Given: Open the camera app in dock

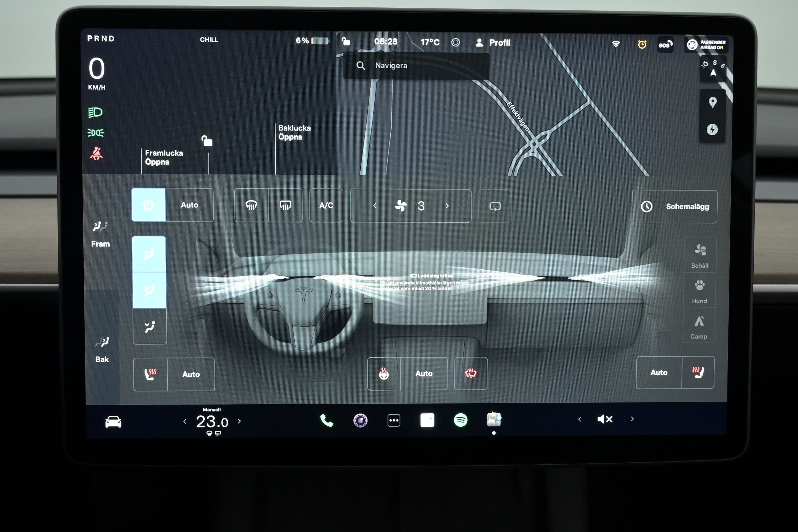Looking at the screenshot, I should point(360,421).
